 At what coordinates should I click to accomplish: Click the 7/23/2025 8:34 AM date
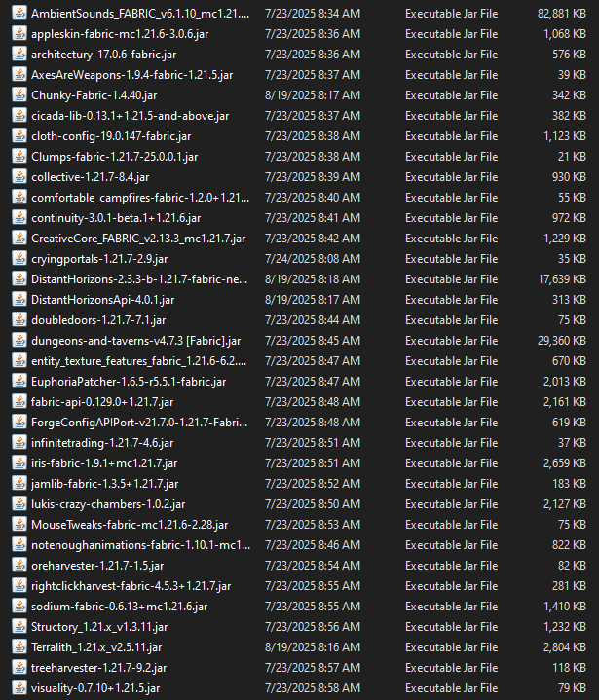pos(313,14)
